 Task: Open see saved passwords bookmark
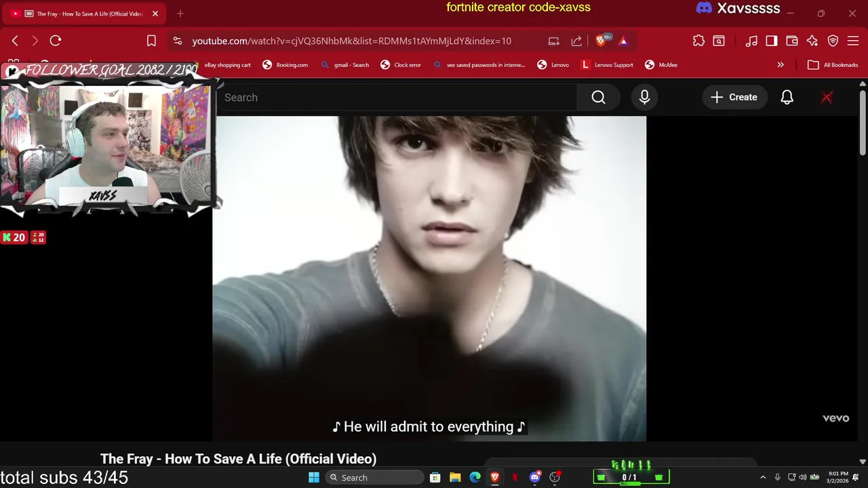479,65
